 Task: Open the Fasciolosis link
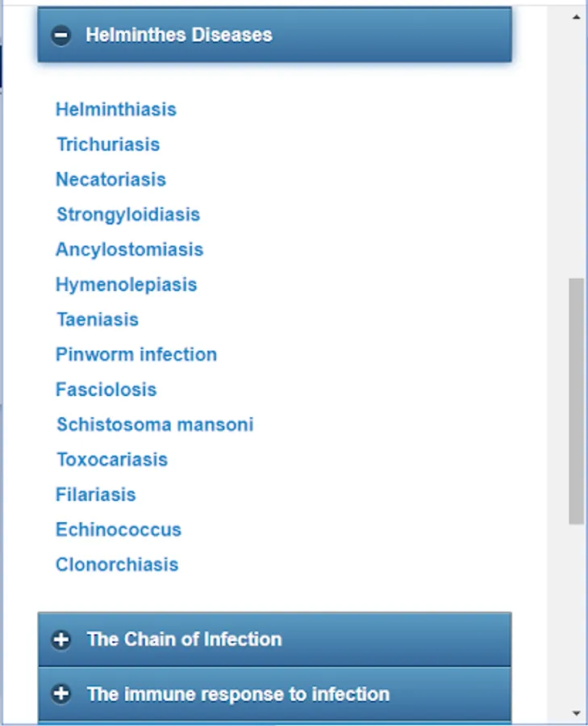tap(106, 390)
